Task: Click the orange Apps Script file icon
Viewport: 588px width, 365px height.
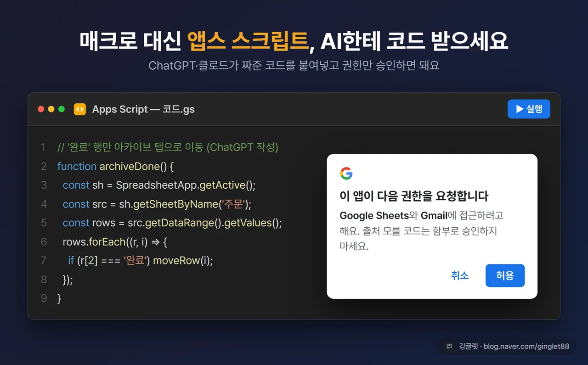Action: pos(80,109)
